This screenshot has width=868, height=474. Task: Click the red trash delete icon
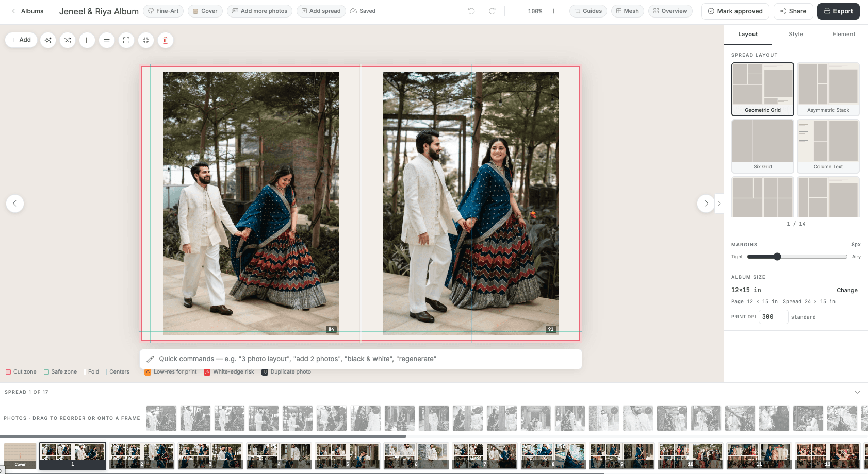pyautogui.click(x=166, y=40)
